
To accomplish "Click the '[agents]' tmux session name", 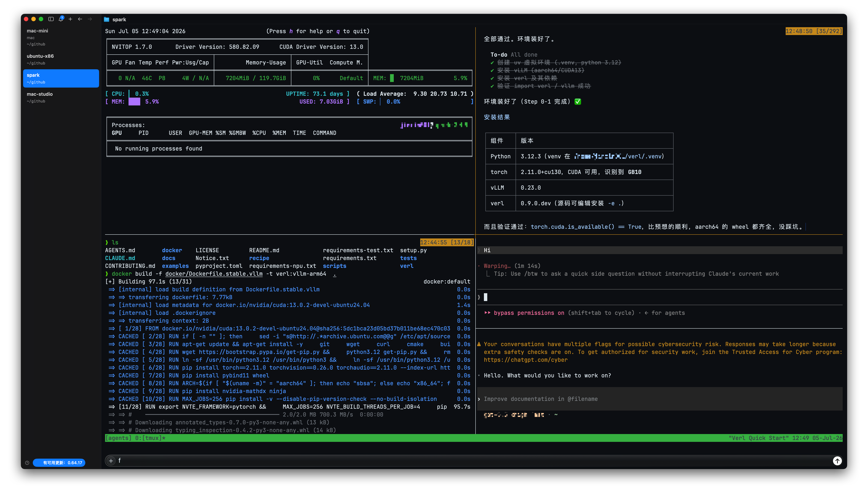I will point(118,438).
